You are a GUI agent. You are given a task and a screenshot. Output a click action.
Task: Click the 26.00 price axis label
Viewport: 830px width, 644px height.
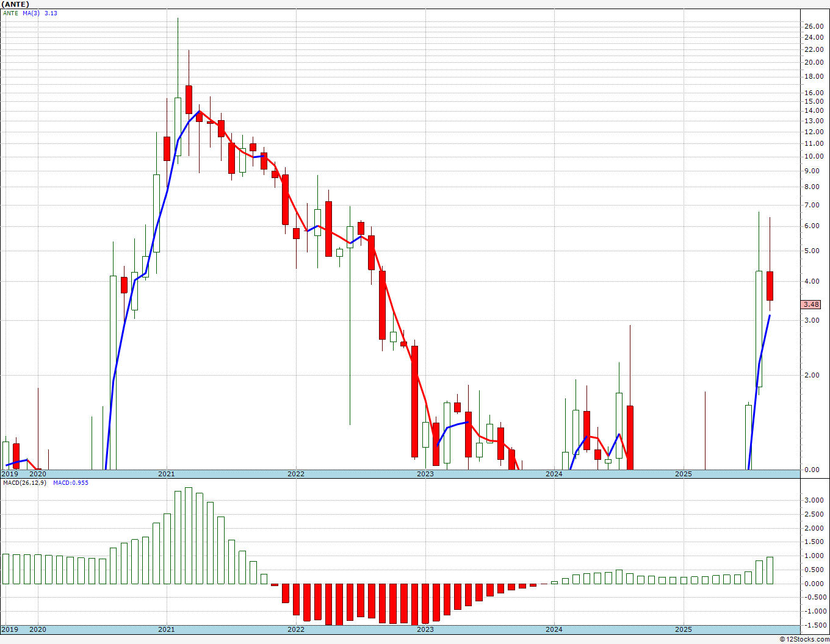click(x=814, y=26)
